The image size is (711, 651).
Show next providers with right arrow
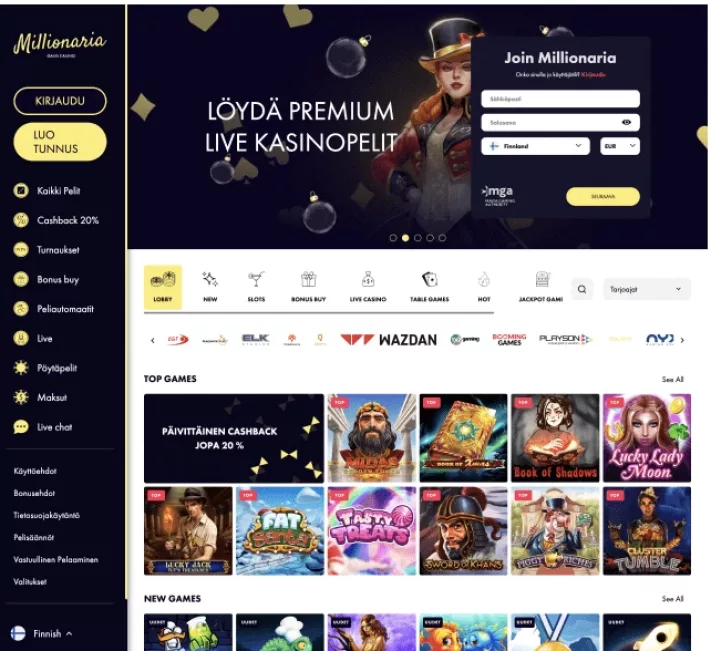(x=682, y=340)
